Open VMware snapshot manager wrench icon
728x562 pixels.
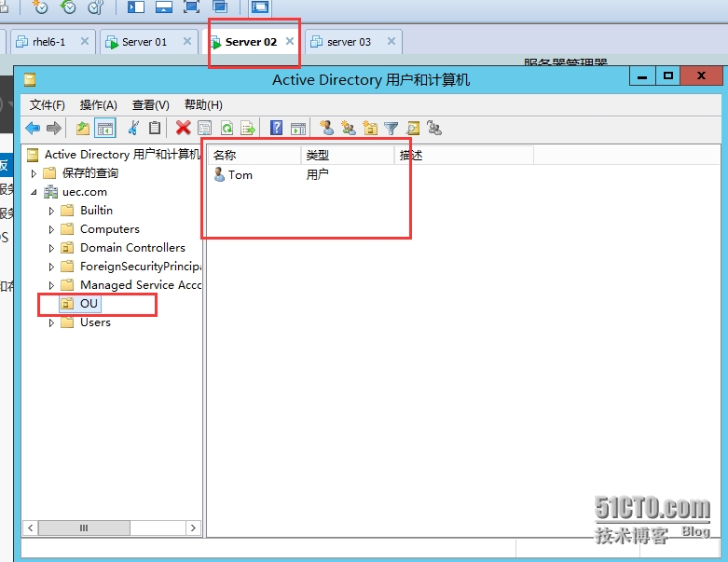[x=96, y=7]
